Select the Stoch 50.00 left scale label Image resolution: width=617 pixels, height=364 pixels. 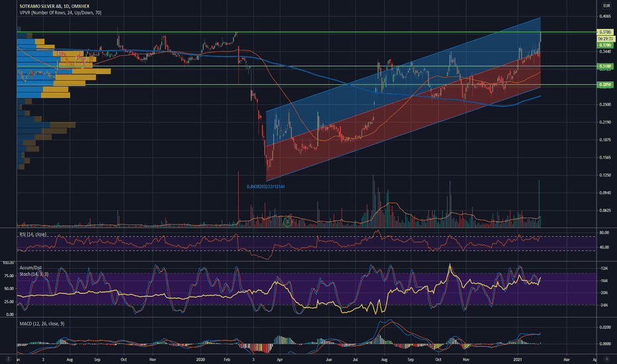(x=9, y=289)
